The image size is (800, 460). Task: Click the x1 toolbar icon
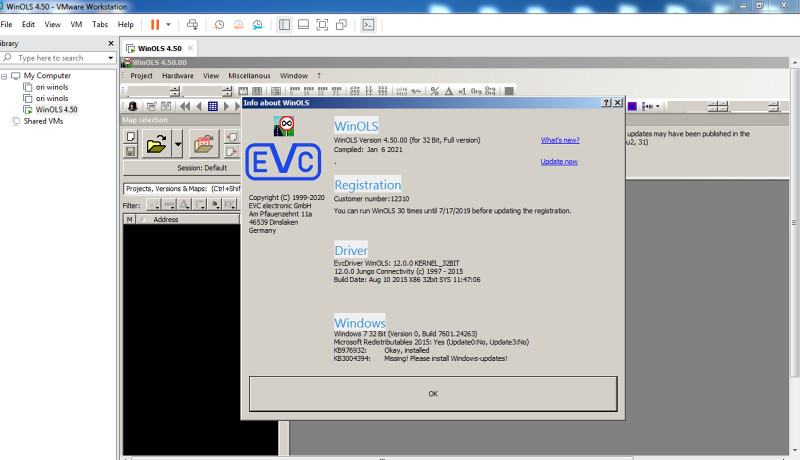[x=462, y=91]
